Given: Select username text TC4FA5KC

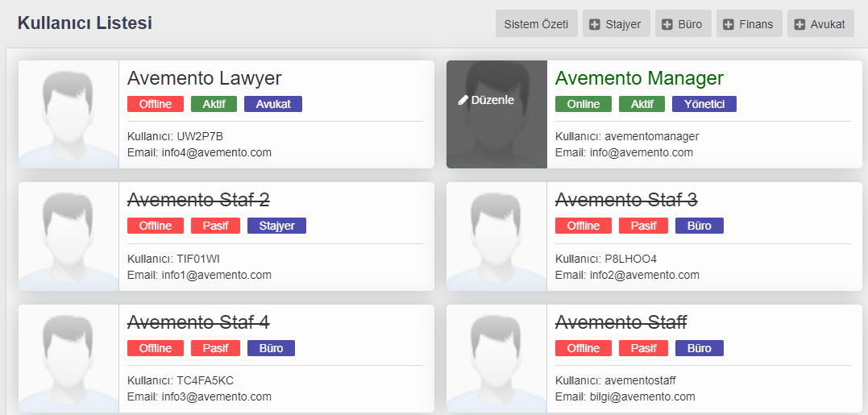Looking at the screenshot, I should click(x=206, y=380).
